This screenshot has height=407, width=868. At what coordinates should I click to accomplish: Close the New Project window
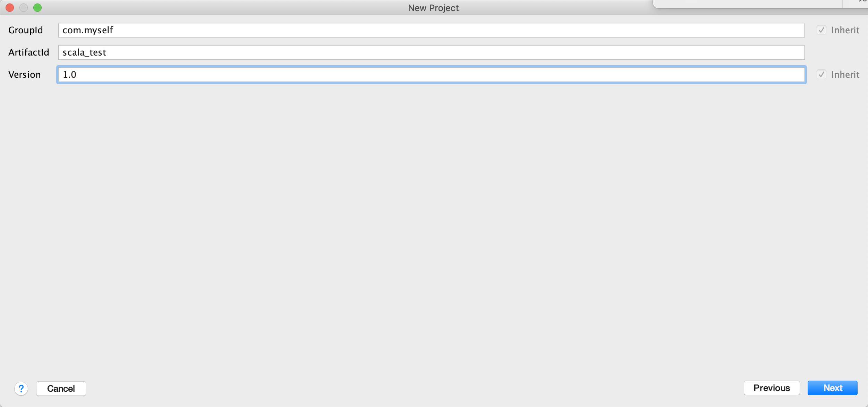pos(10,8)
